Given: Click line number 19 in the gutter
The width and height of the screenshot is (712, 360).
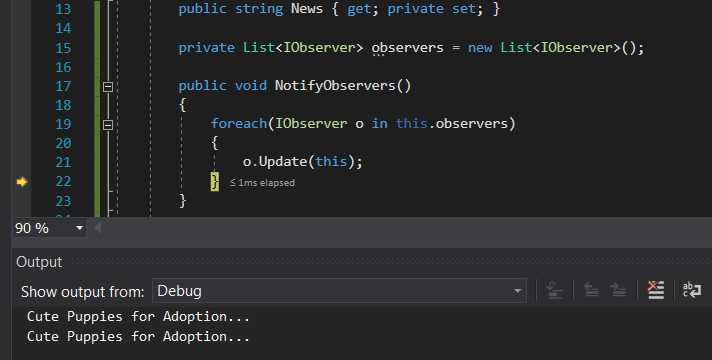Looking at the screenshot, I should pos(63,124).
